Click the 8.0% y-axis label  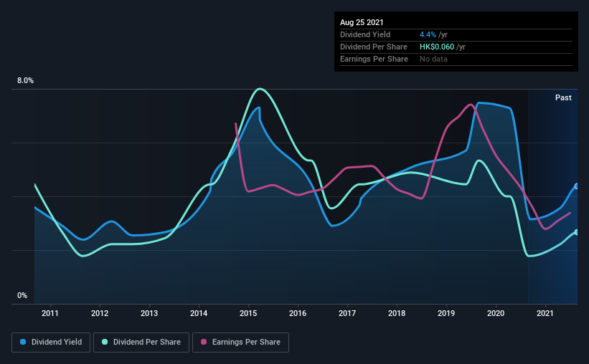[25, 81]
